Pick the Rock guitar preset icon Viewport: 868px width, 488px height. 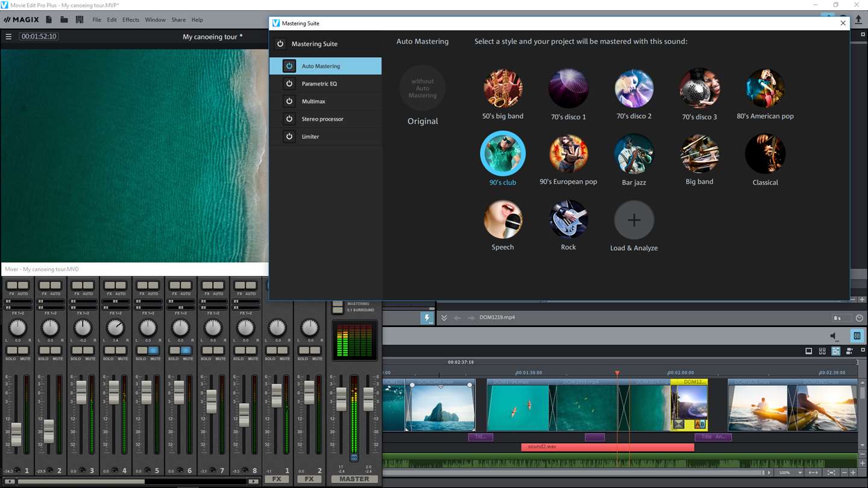[568, 220]
